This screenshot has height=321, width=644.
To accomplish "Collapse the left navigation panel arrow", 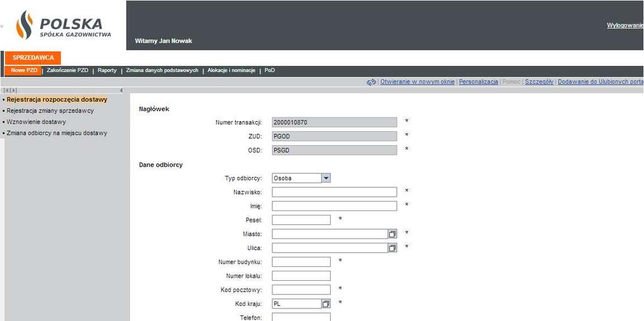I will [x=121, y=90].
